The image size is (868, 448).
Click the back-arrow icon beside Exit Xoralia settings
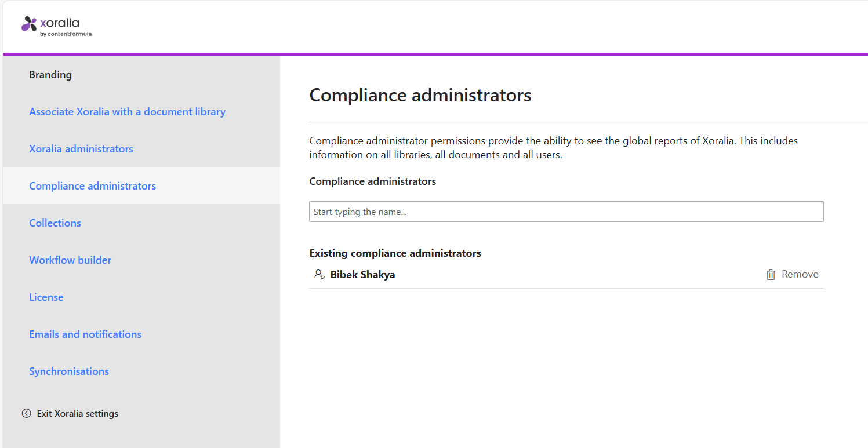click(26, 413)
